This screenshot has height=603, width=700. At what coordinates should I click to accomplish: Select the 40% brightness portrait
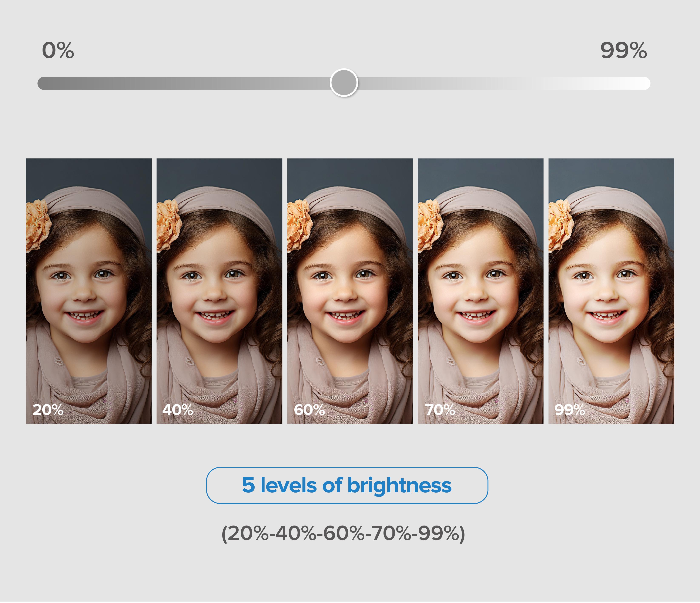[219, 291]
